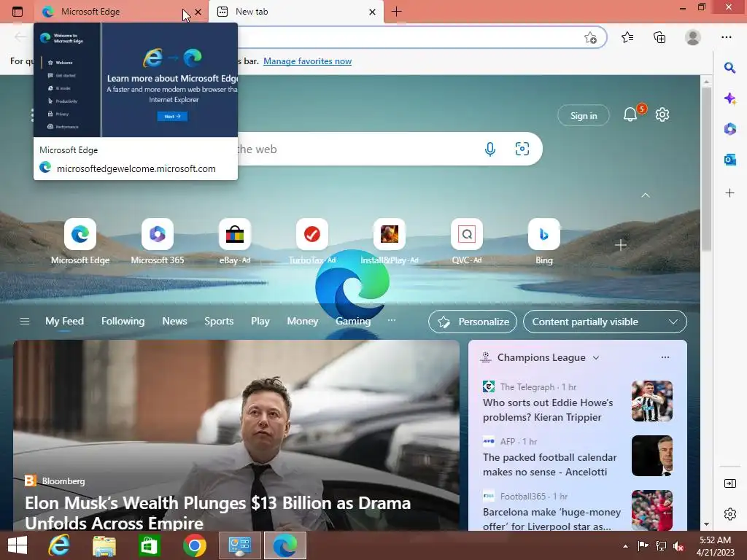
Task: Open the tab preview thumbnail for Microsoft Edge
Action: click(135, 80)
